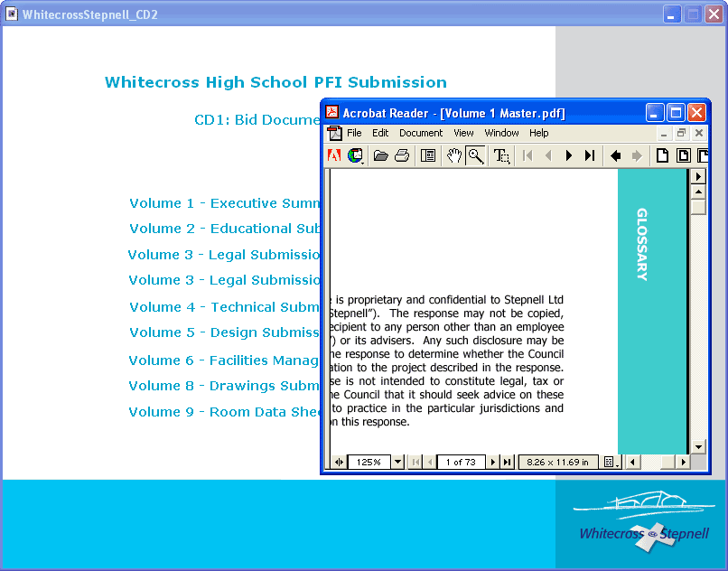Open the View menu
This screenshot has width=728, height=571.
[x=464, y=133]
